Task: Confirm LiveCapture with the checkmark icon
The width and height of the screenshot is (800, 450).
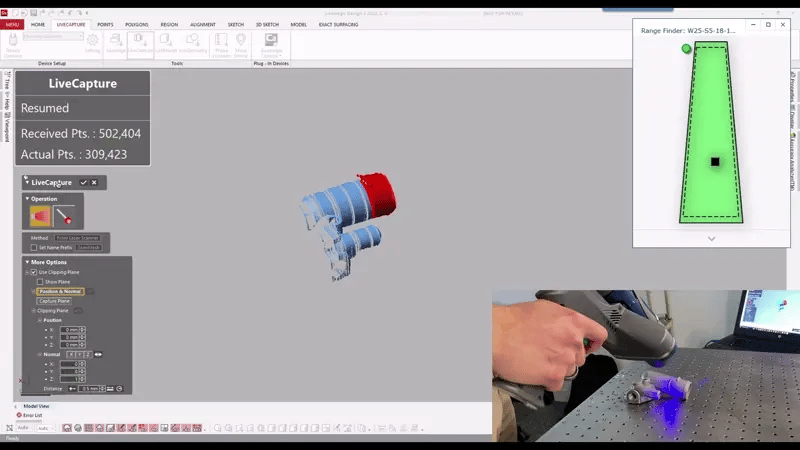Action: (x=83, y=183)
